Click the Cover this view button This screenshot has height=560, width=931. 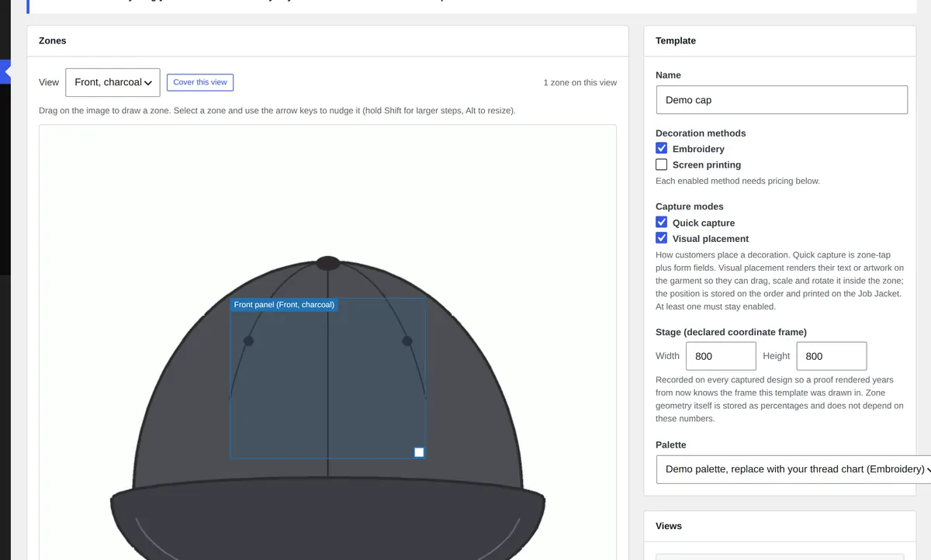(x=200, y=82)
